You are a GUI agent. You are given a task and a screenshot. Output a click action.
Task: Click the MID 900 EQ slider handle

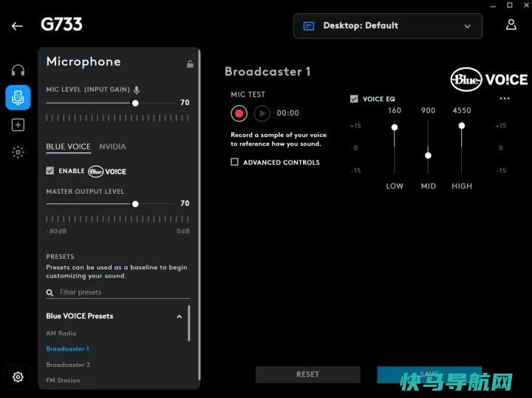click(428, 155)
